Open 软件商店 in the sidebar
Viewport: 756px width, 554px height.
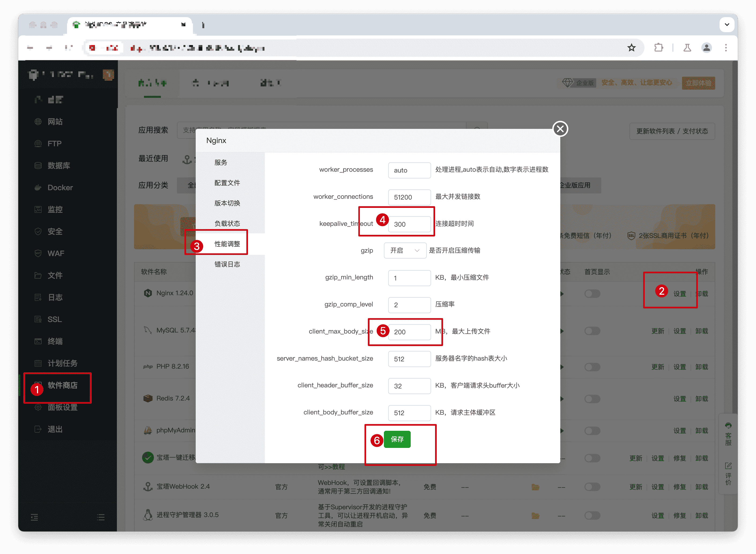[x=62, y=385]
